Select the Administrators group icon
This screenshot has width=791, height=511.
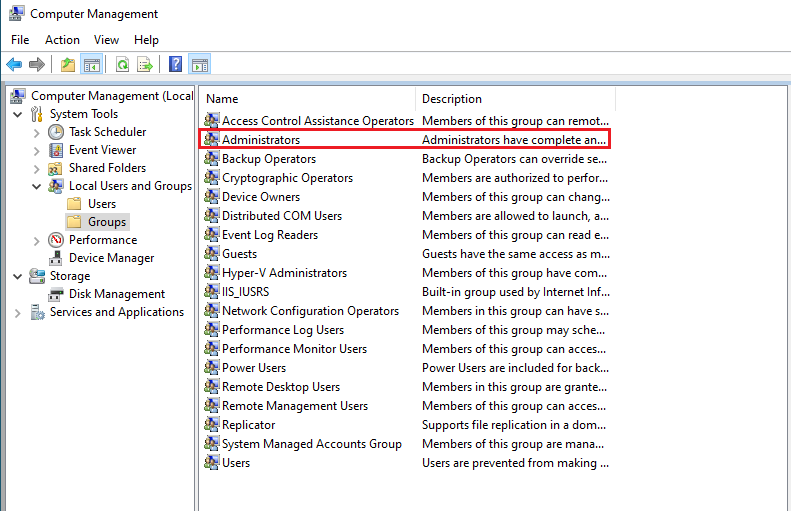tap(211, 140)
